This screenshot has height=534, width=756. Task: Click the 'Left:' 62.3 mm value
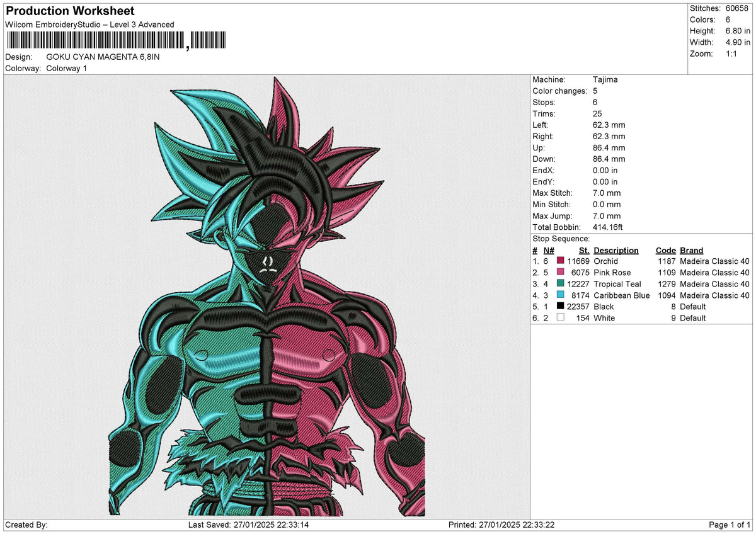609,125
